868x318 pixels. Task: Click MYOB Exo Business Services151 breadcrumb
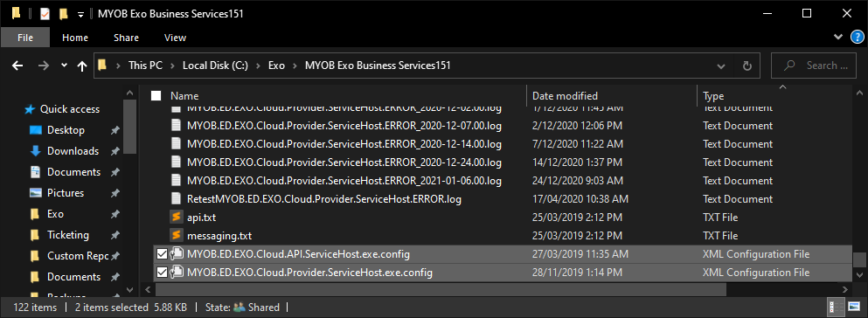378,66
